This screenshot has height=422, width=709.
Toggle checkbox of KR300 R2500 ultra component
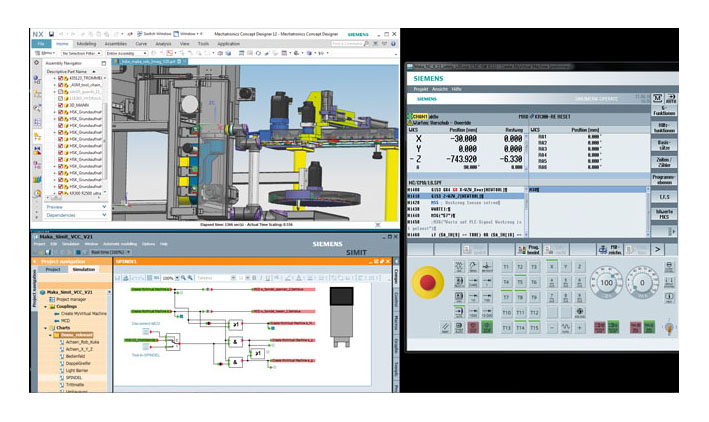[60, 193]
